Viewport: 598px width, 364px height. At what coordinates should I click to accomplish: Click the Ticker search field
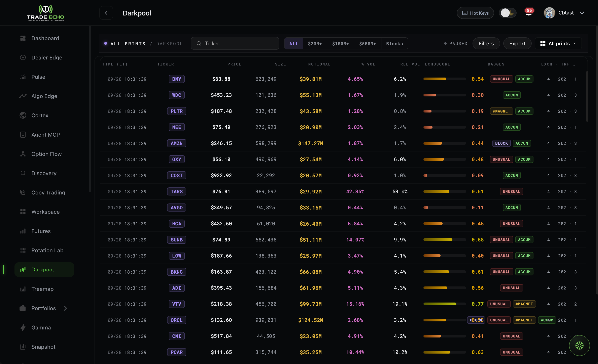[235, 43]
